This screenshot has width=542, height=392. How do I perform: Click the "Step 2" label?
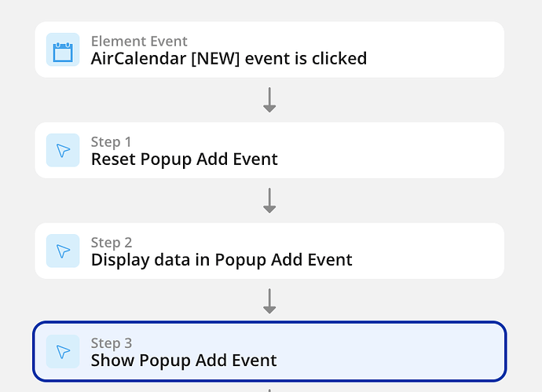111,242
